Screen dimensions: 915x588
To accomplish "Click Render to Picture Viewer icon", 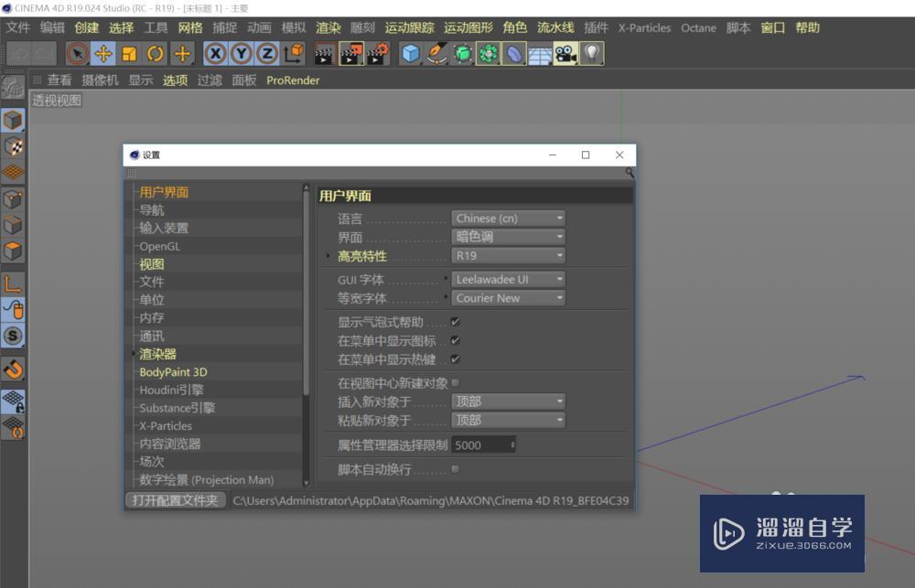I will tap(351, 54).
